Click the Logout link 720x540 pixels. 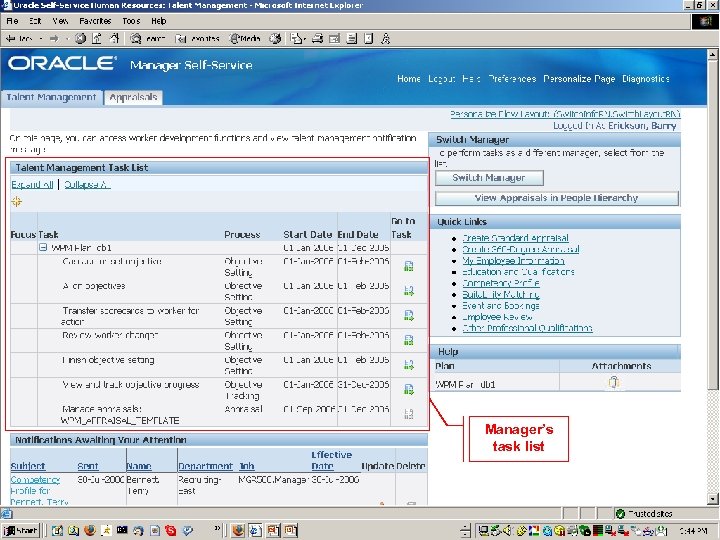tap(441, 79)
